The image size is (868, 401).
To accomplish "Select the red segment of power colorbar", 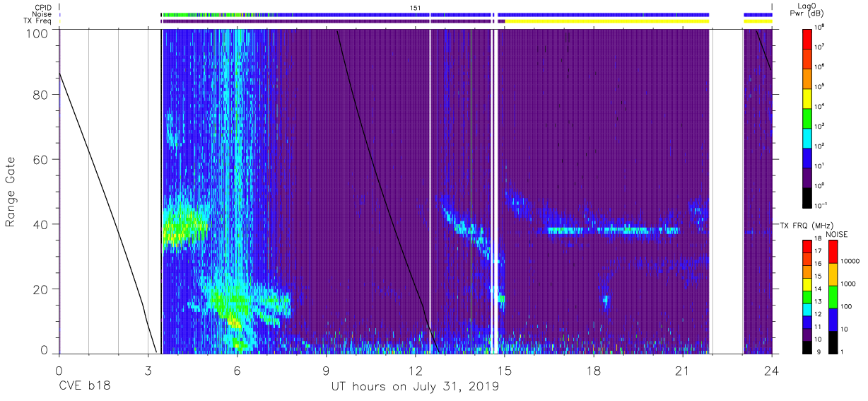I will click(807, 37).
